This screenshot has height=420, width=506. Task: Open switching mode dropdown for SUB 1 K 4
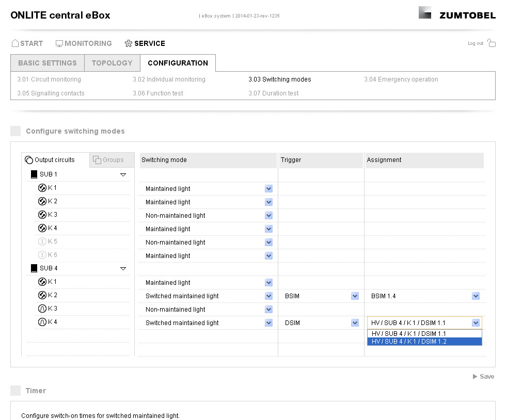point(268,229)
